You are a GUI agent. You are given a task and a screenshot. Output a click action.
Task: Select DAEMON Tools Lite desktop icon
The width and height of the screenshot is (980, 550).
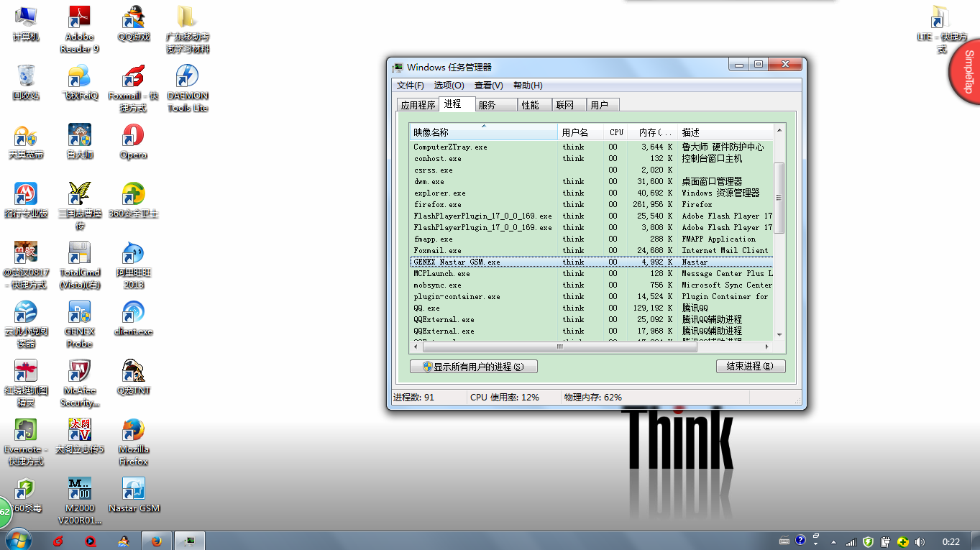188,88
